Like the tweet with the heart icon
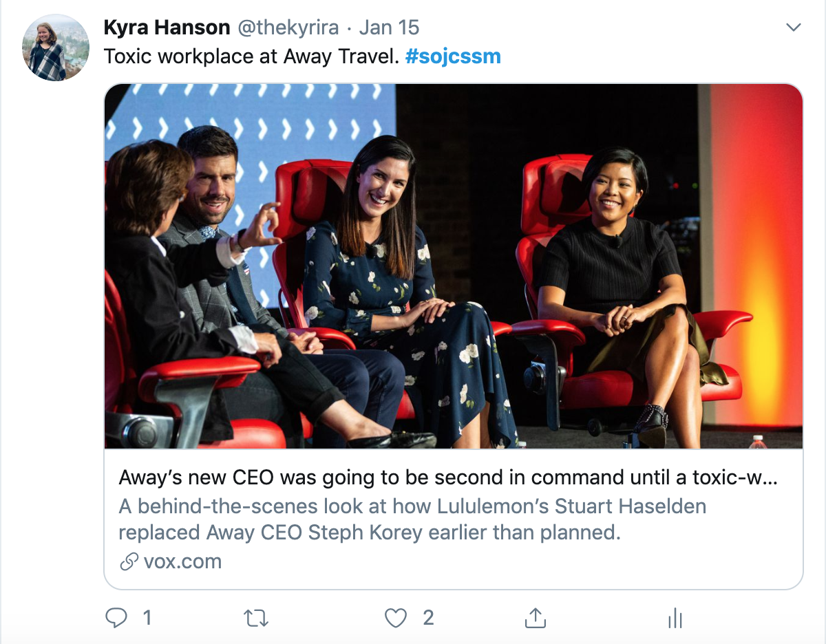The image size is (826, 644). tap(395, 619)
